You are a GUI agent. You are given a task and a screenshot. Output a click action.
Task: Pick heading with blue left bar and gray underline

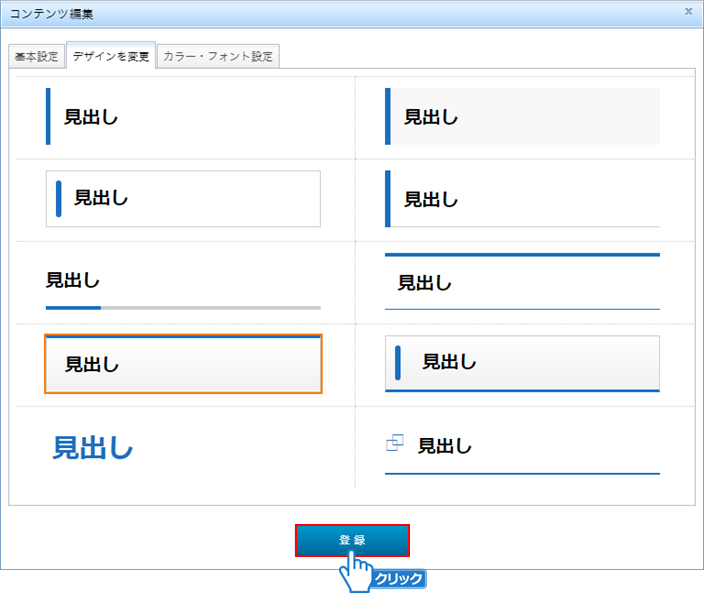[x=522, y=199]
